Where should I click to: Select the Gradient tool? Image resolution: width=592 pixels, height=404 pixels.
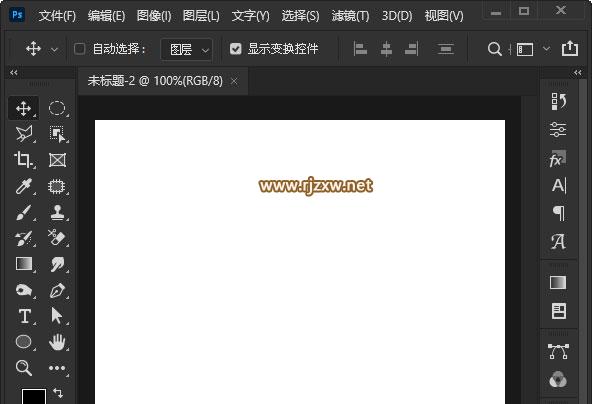click(23, 264)
